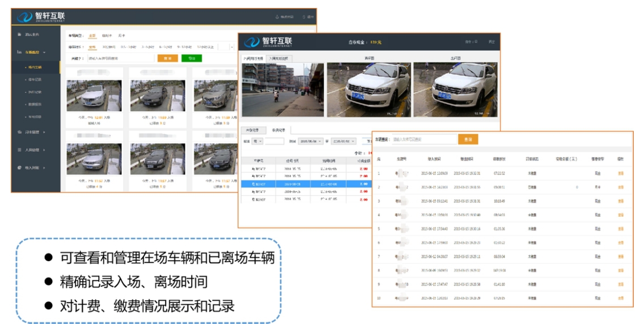Image resolution: width=644 pixels, height=324 pixels.
Task: Open the entry photo of white Volkswagen
Action: point(369,90)
